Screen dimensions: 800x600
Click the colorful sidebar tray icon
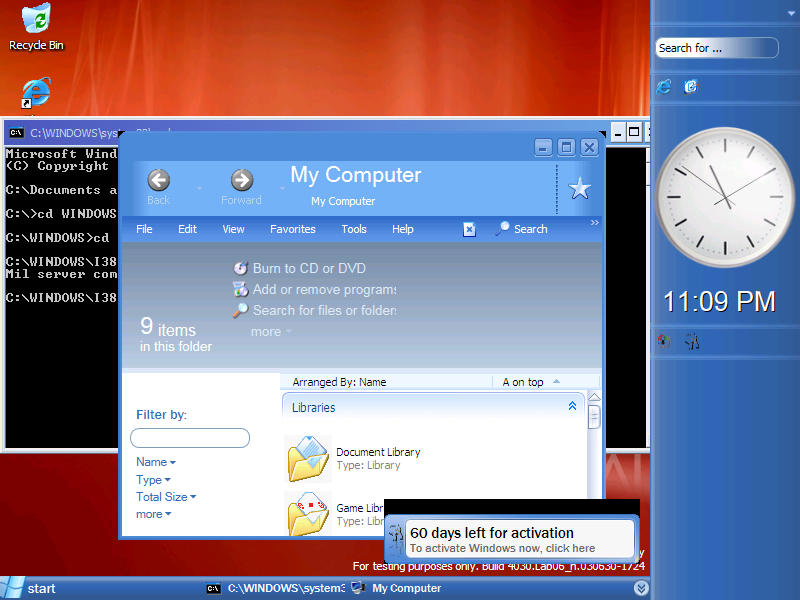pos(664,341)
